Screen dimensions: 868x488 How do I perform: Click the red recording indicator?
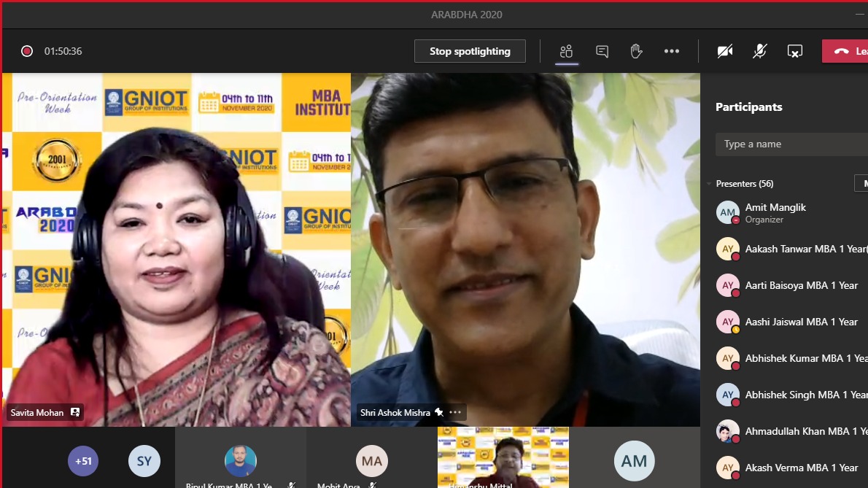tap(27, 51)
